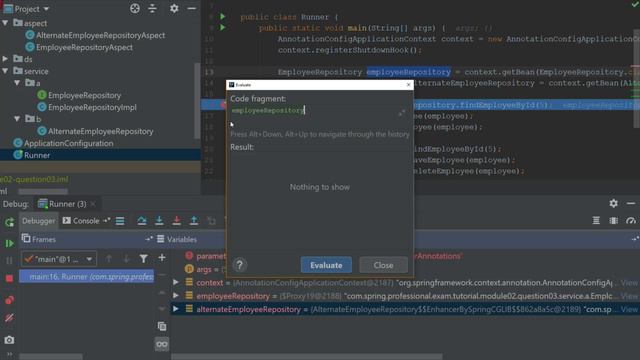
Task: Click the Evaluate button
Action: click(326, 265)
